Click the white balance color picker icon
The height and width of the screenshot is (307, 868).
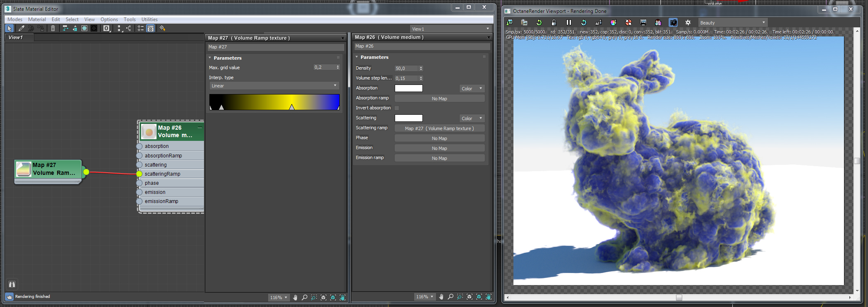click(613, 23)
